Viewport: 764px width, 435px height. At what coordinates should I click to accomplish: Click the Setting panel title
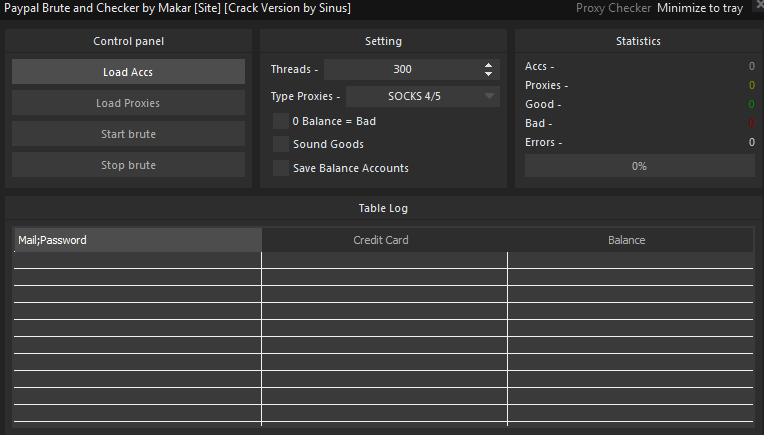(383, 41)
